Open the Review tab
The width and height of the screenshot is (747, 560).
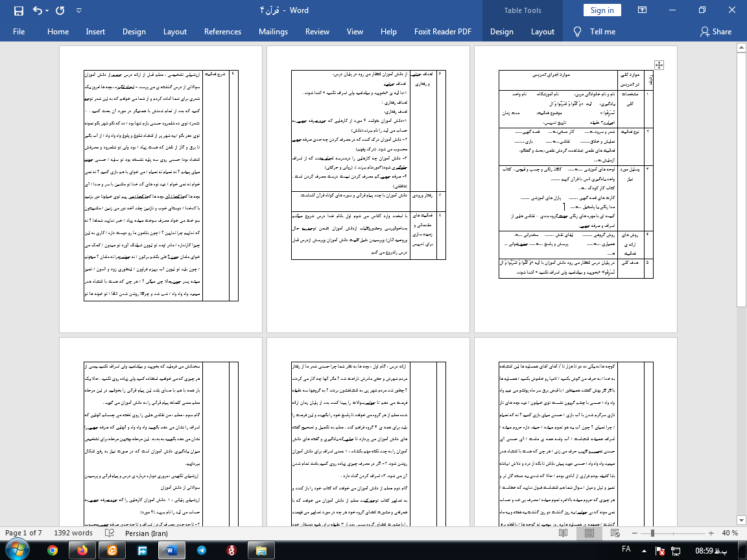pos(317,31)
